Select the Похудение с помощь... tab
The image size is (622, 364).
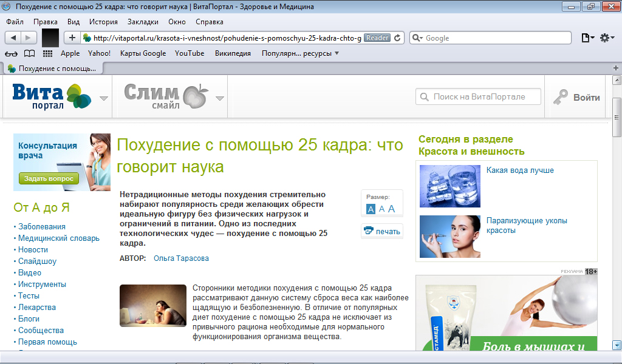53,69
